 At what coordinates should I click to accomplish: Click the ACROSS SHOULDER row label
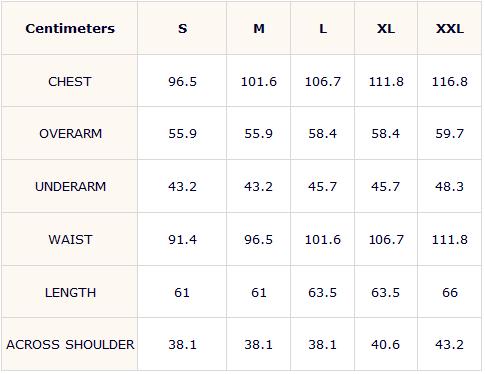(70, 345)
